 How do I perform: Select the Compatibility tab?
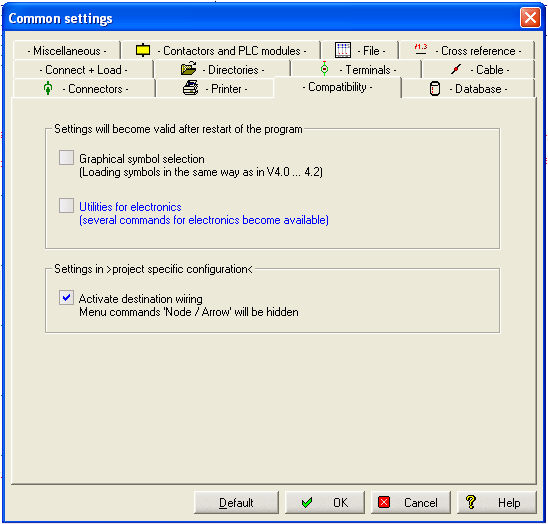pos(338,87)
